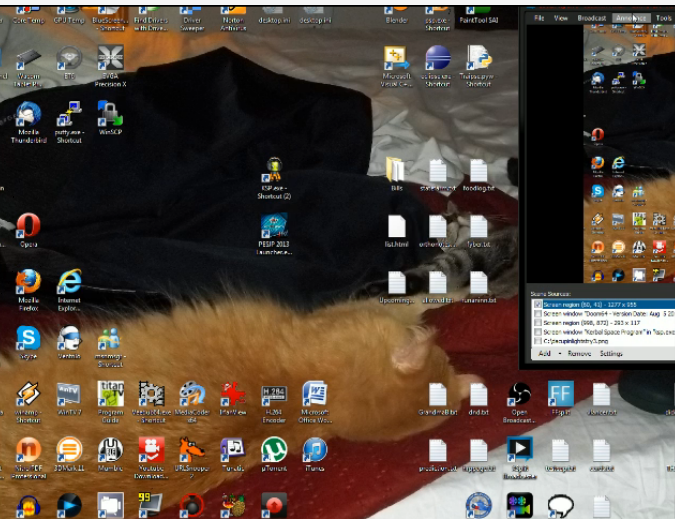Open the Winamp shortcut icon
The width and height of the screenshot is (675, 519).
coord(28,402)
